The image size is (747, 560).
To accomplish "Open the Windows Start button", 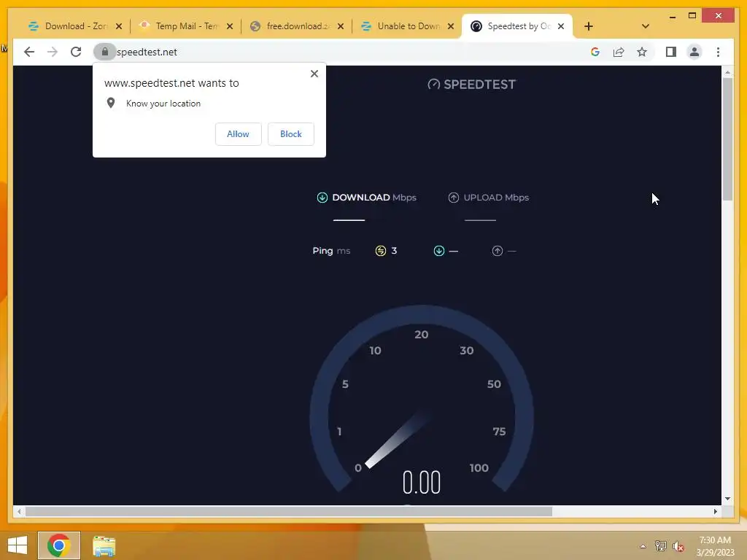I will point(18,545).
